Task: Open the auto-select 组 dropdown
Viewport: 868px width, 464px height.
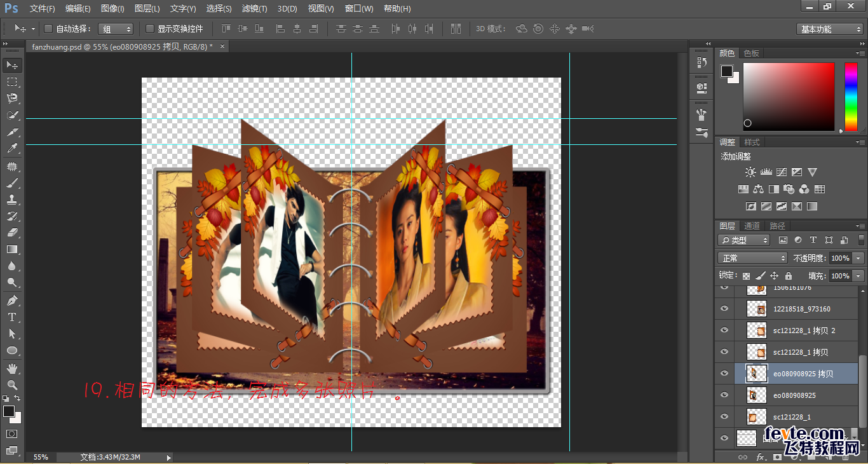Action: point(116,29)
